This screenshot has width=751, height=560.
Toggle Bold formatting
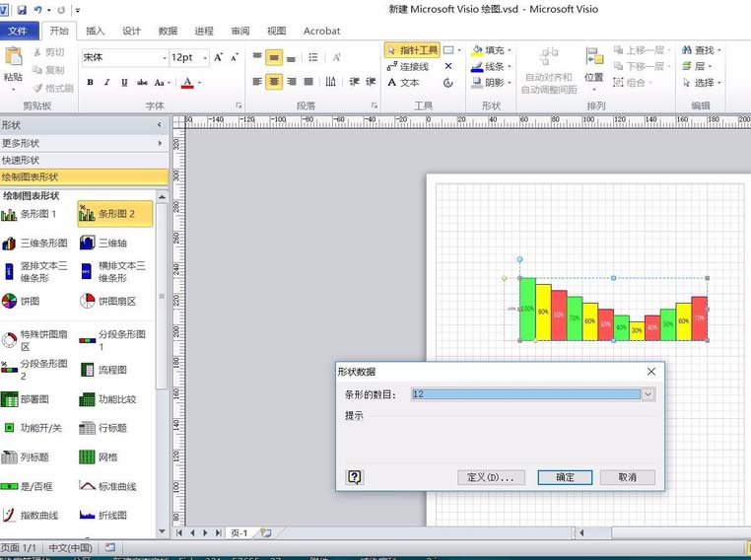[x=90, y=83]
